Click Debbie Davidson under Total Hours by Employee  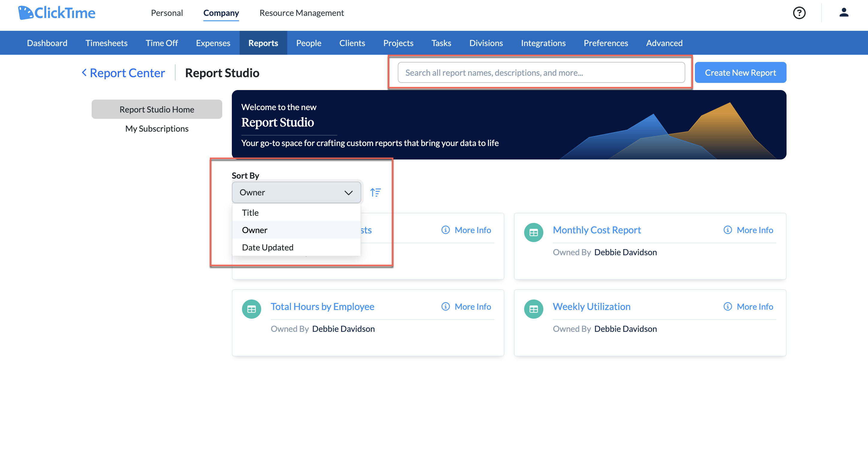[x=343, y=329]
